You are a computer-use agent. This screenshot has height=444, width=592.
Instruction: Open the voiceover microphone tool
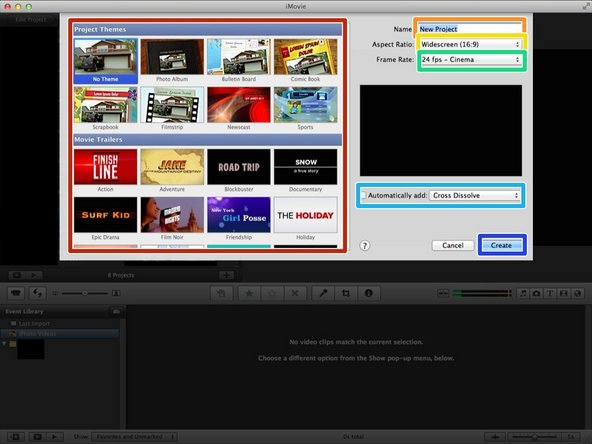click(323, 293)
